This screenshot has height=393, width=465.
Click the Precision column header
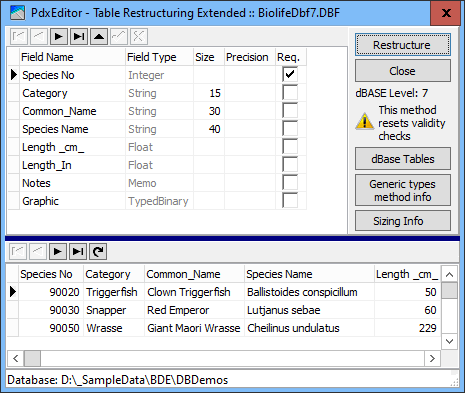click(250, 57)
